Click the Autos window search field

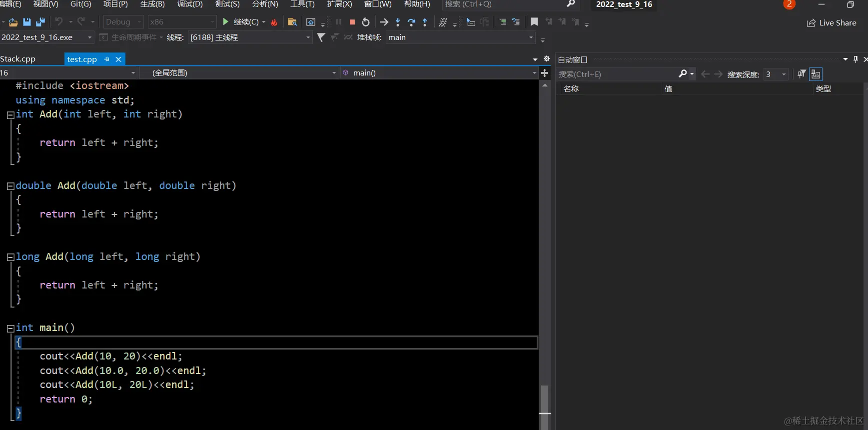617,74
